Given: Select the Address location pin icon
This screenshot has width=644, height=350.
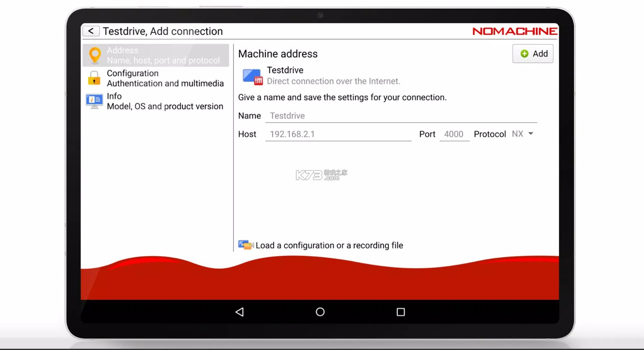Looking at the screenshot, I should (95, 55).
